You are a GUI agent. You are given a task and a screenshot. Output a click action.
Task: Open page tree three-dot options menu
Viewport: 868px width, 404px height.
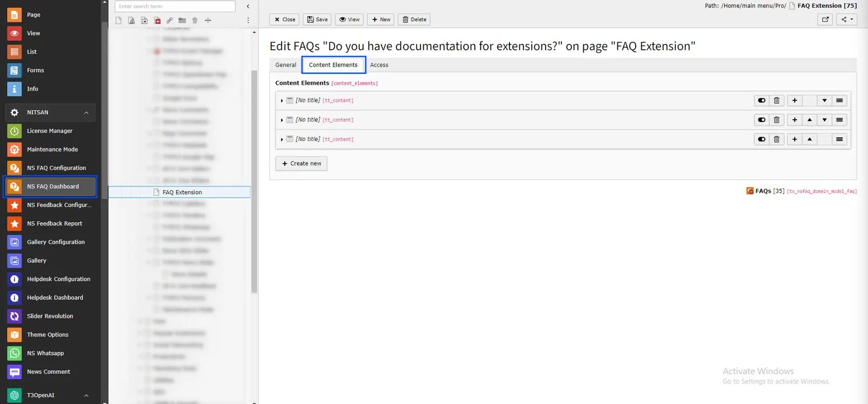(x=248, y=21)
